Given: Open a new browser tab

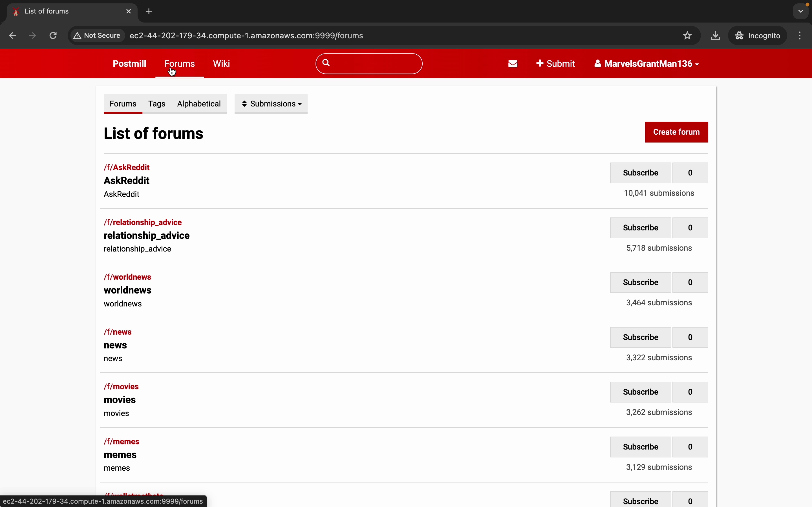Looking at the screenshot, I should click(x=149, y=11).
